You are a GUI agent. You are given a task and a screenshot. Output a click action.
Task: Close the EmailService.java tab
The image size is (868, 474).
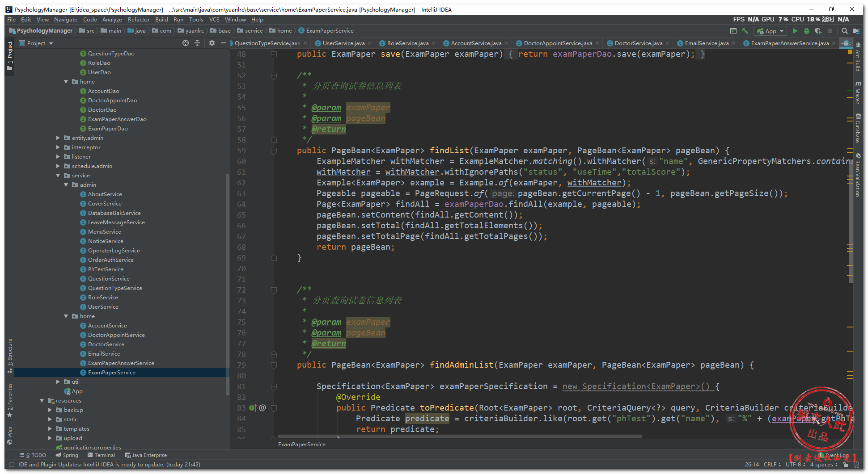click(733, 43)
